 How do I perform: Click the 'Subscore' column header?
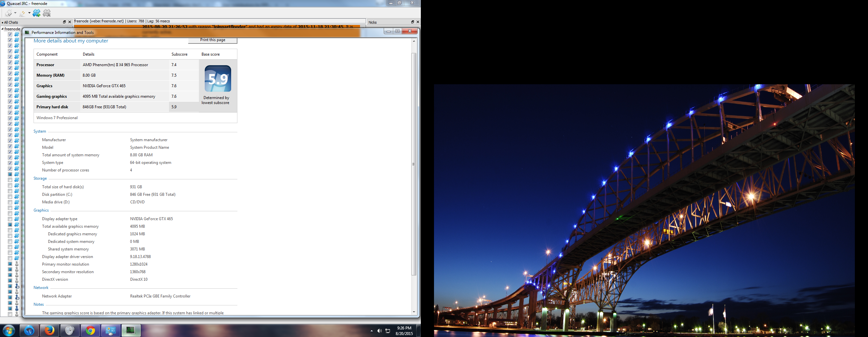pyautogui.click(x=179, y=54)
